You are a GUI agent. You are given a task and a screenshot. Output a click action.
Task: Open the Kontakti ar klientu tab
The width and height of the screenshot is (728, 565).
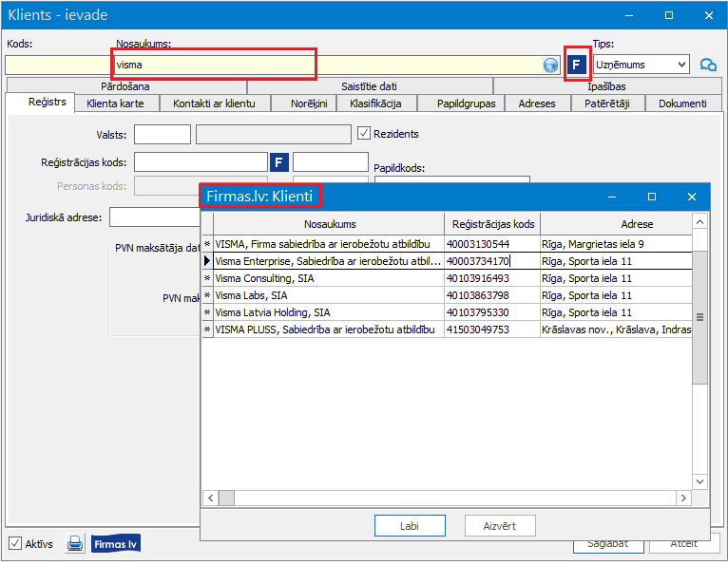pyautogui.click(x=214, y=104)
